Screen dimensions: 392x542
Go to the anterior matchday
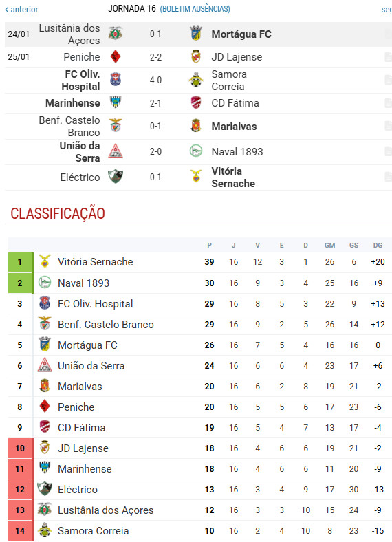pyautogui.click(x=21, y=10)
